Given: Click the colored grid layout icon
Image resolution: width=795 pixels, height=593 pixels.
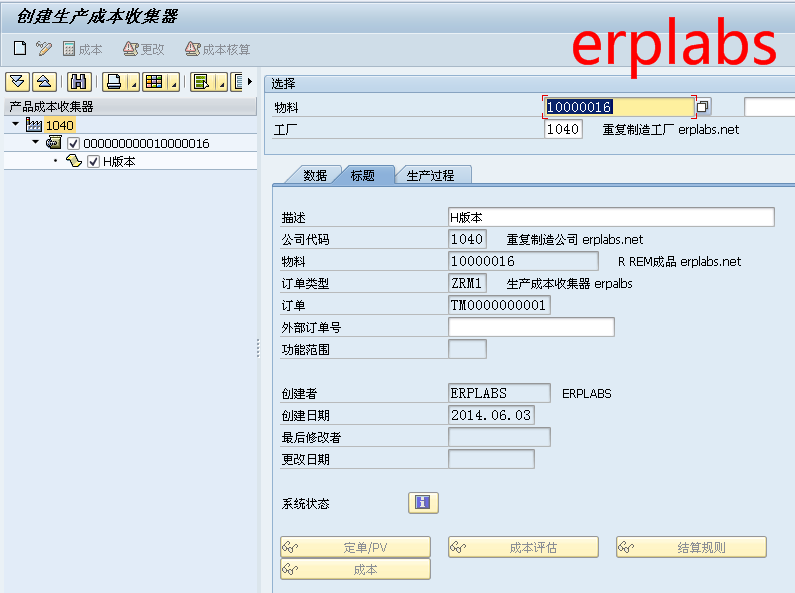Looking at the screenshot, I should point(154,82).
